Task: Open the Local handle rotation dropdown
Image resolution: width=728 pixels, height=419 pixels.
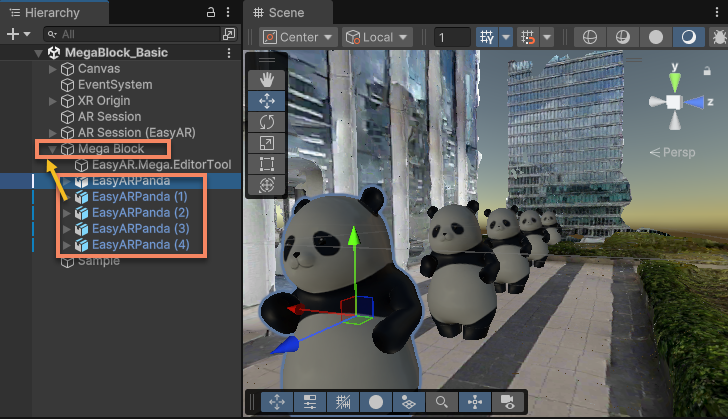Action: 377,37
